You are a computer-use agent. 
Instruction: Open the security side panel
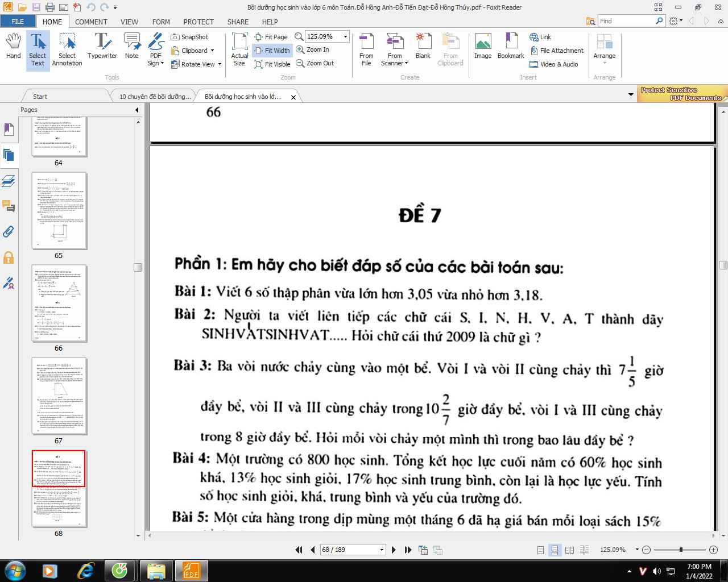9,257
